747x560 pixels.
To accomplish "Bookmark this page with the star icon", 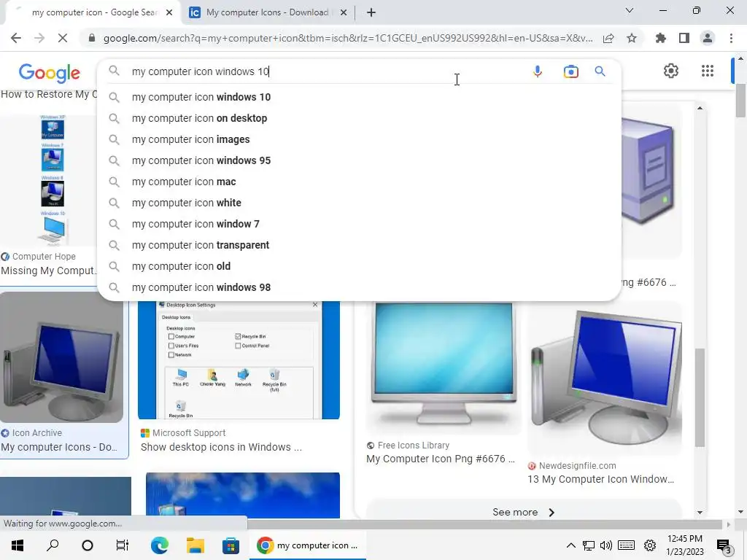I will coord(632,38).
